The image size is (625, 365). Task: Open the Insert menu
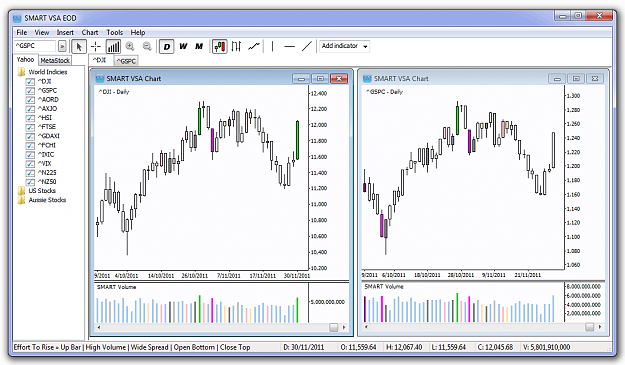coord(65,33)
